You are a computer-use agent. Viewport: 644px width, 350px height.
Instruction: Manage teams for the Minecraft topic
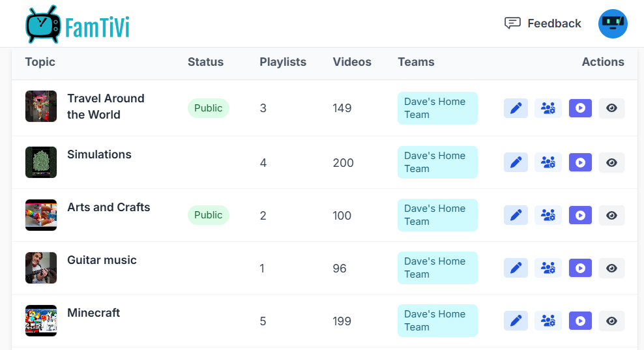click(548, 321)
